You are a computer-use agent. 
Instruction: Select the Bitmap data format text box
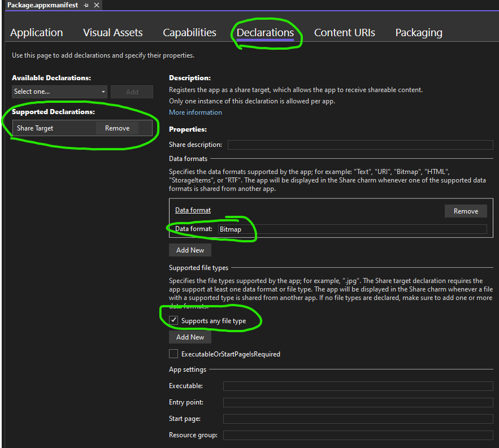(350, 229)
